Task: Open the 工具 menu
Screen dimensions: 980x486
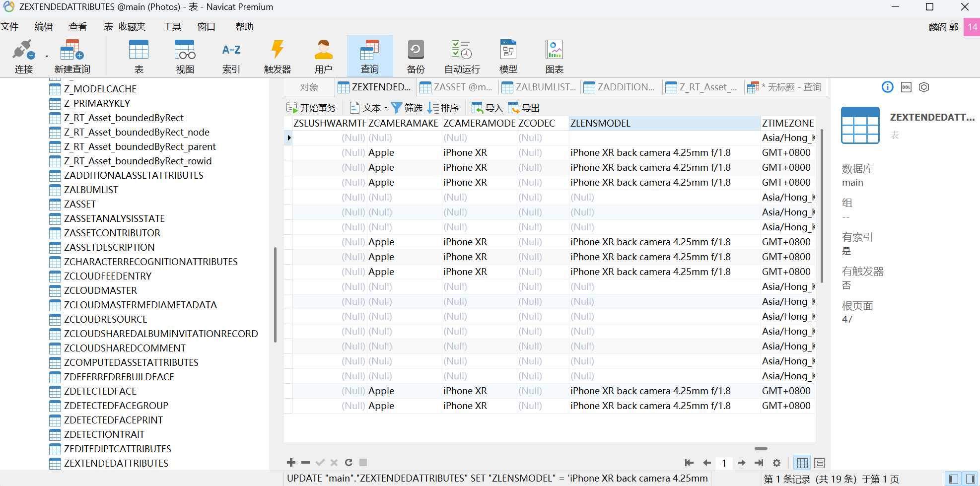Action: [x=172, y=27]
